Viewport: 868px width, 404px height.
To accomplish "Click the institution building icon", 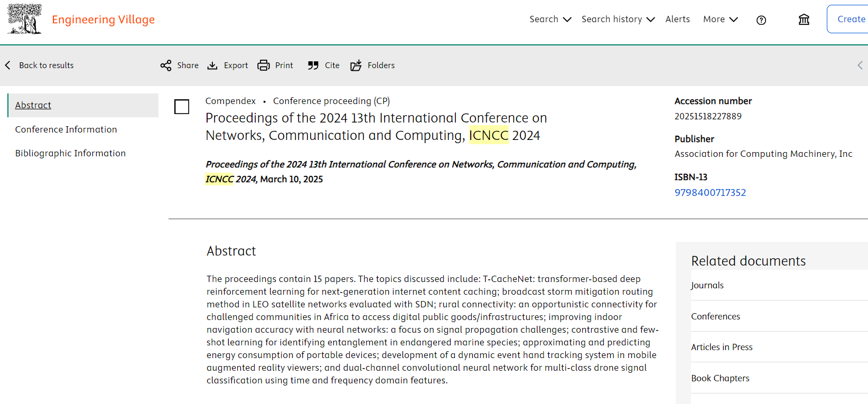I will point(804,20).
